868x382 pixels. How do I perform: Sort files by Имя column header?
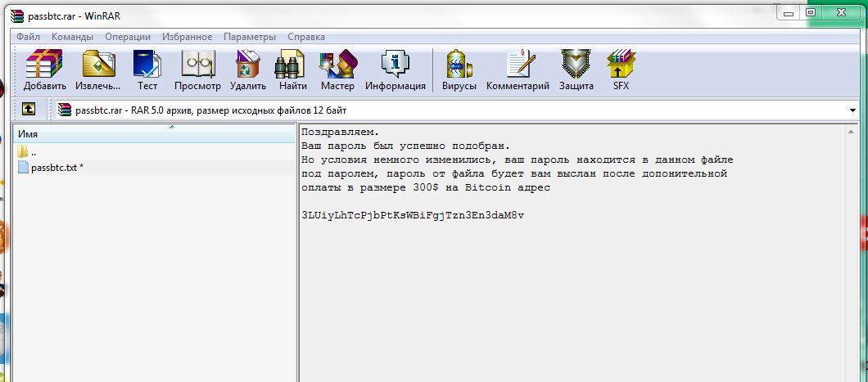[154, 134]
